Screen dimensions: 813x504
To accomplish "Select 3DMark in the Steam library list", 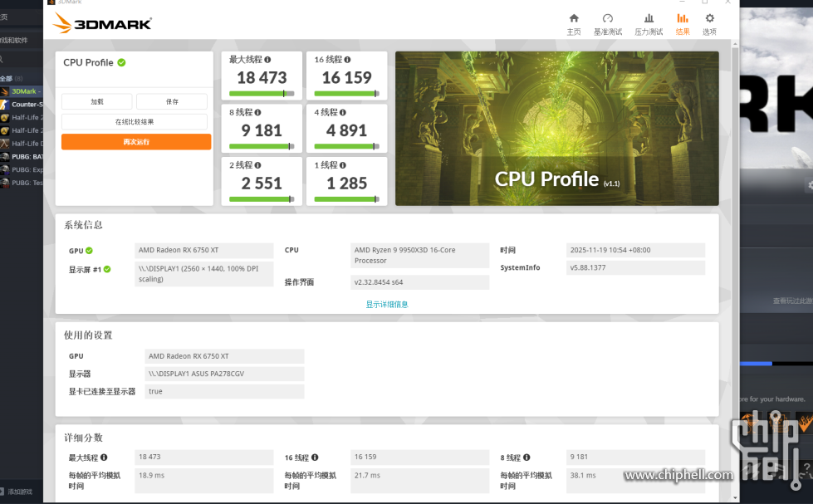I will click(22, 91).
